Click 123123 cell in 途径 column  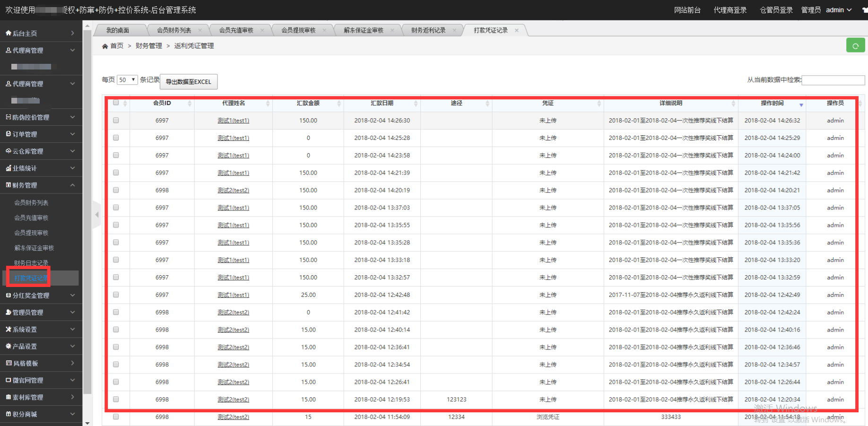[456, 400]
